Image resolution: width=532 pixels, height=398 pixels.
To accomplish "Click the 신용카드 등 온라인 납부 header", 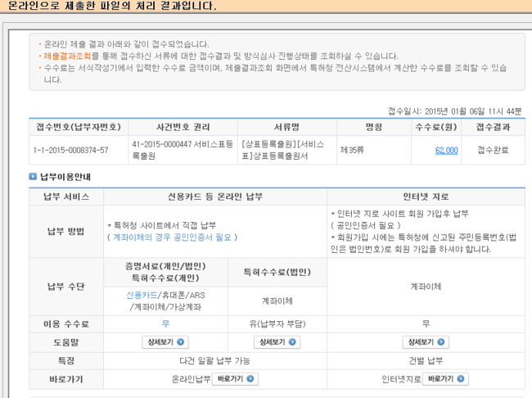I will [x=214, y=197].
